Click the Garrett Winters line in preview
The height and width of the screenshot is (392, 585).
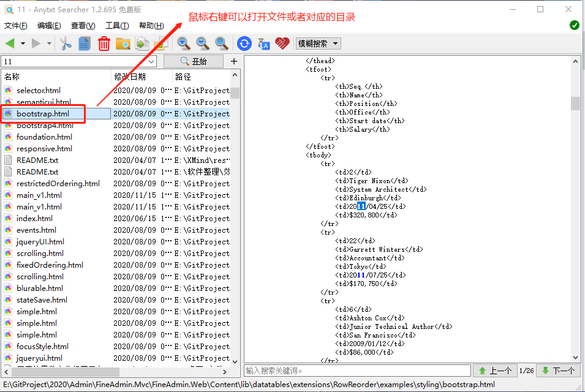pos(379,249)
